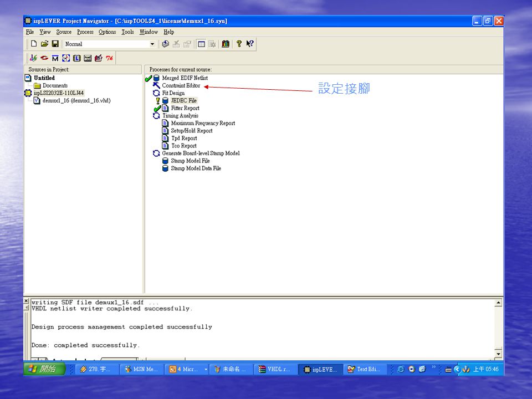Open the Options menu
Image resolution: width=532 pixels, height=399 pixels.
107,32
